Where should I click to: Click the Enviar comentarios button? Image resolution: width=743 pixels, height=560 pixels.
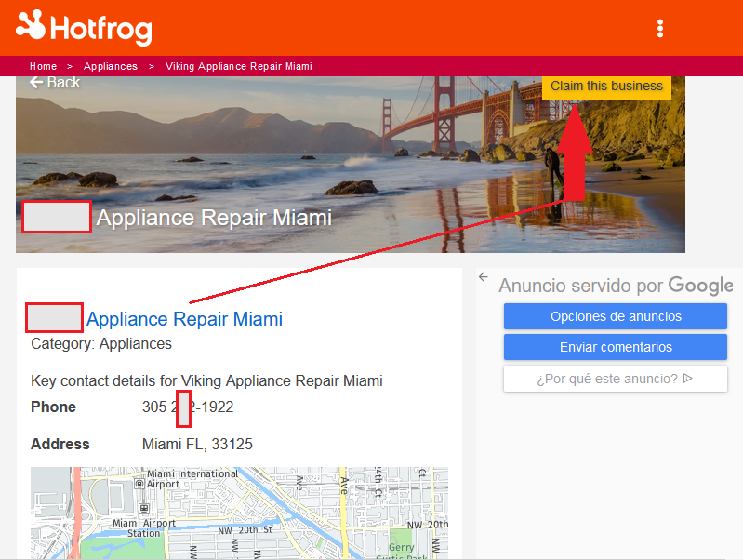tap(615, 347)
